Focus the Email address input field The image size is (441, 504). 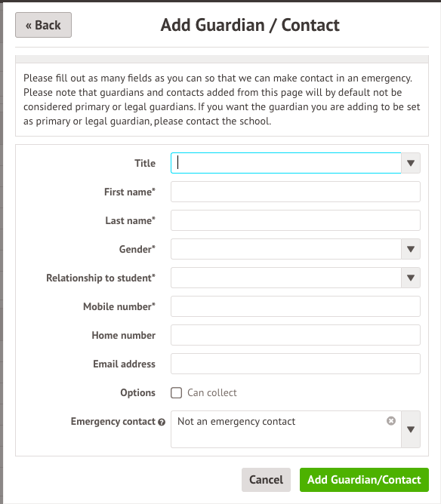click(295, 364)
